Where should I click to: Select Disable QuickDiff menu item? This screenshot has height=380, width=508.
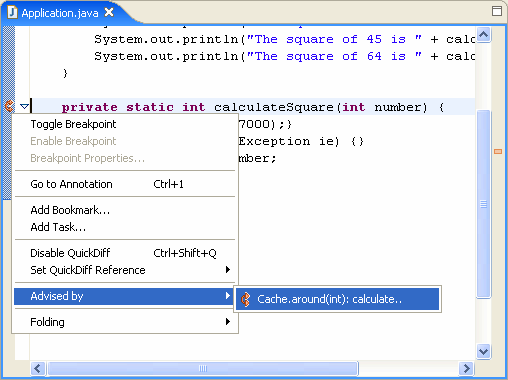tap(125, 253)
